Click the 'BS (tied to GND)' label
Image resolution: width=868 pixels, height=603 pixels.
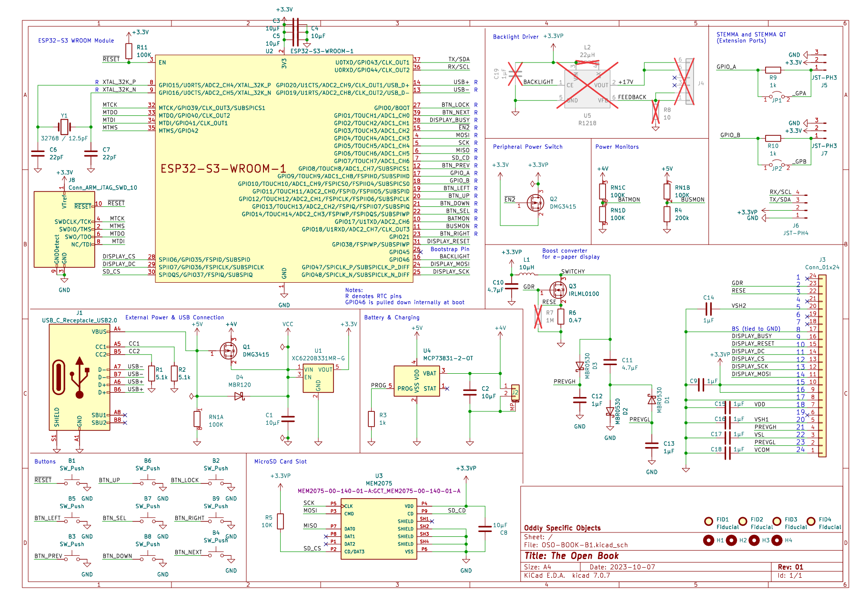click(756, 329)
